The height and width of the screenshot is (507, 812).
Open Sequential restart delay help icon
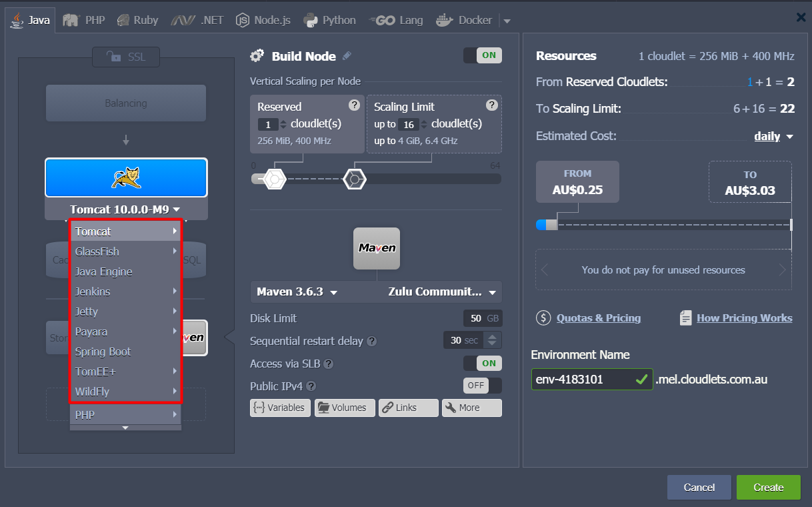pyautogui.click(x=371, y=341)
